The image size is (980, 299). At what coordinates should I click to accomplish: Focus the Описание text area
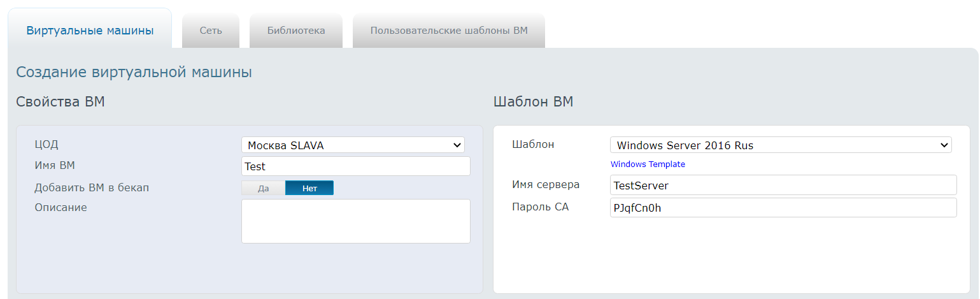356,221
